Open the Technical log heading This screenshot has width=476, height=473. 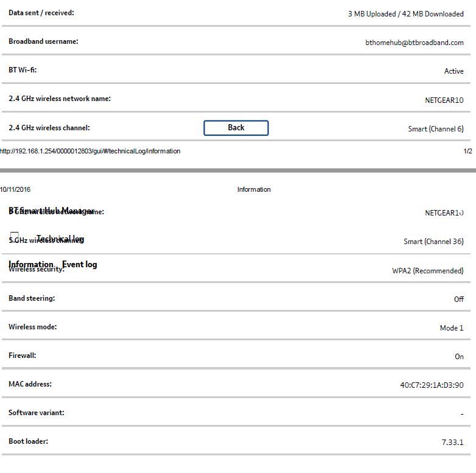point(60,239)
